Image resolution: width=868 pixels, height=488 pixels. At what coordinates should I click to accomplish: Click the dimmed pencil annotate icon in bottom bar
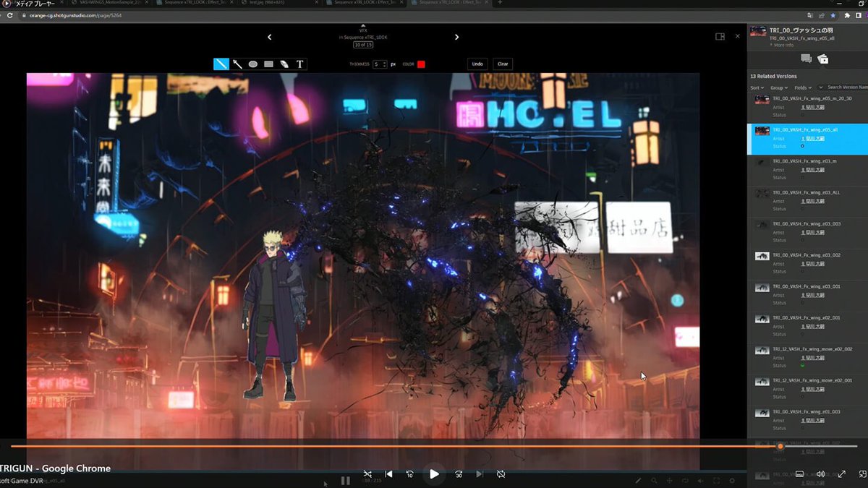[x=639, y=481]
